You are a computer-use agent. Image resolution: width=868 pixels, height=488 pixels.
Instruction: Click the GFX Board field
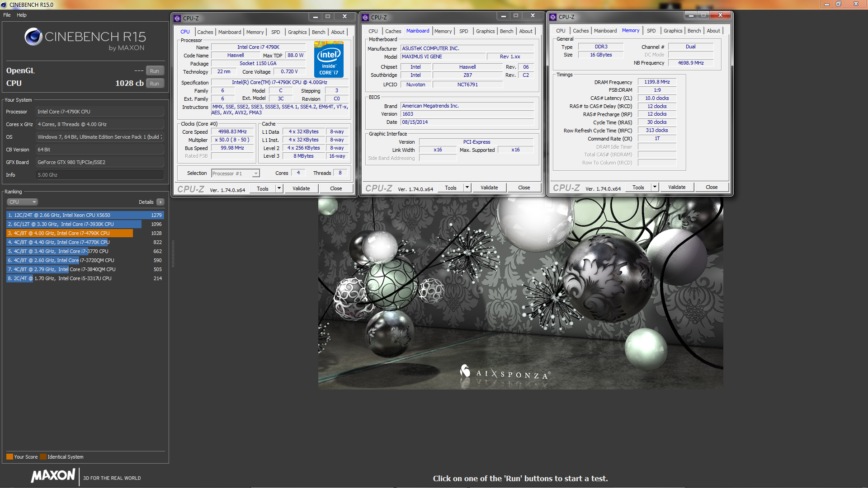coord(99,162)
